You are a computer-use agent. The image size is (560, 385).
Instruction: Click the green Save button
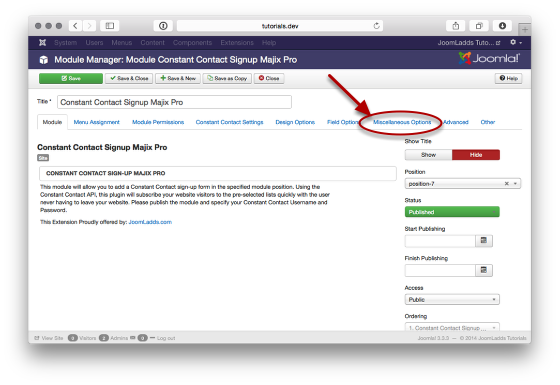tap(71, 78)
